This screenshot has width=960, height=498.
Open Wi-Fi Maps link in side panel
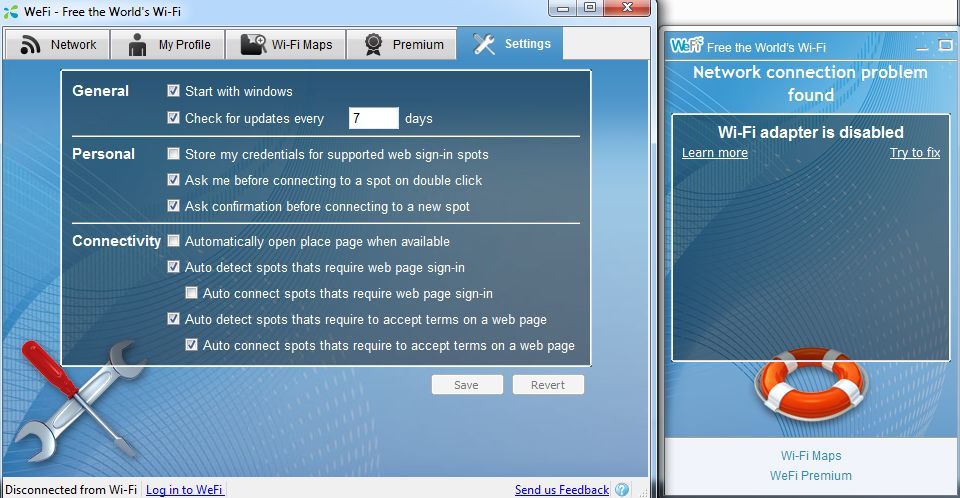coord(811,456)
